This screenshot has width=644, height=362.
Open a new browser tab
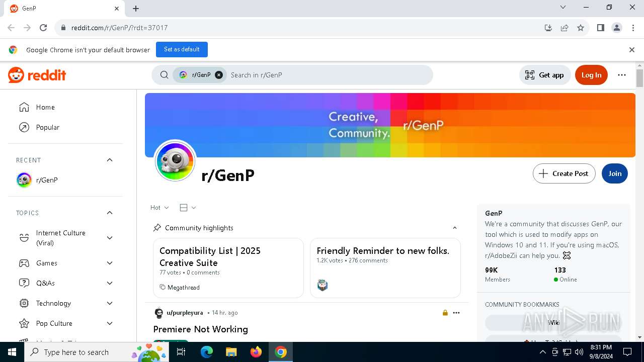[136, 9]
